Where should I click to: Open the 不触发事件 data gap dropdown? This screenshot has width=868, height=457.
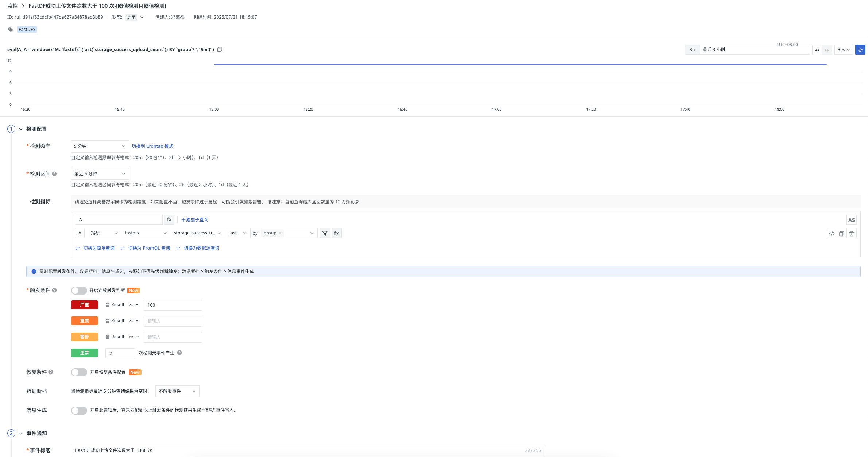(x=177, y=391)
